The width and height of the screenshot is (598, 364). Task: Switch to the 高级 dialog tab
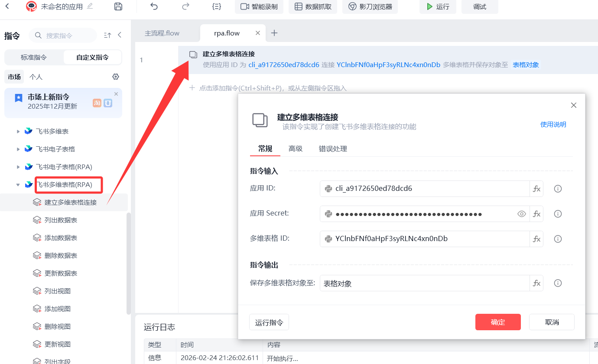point(296,148)
